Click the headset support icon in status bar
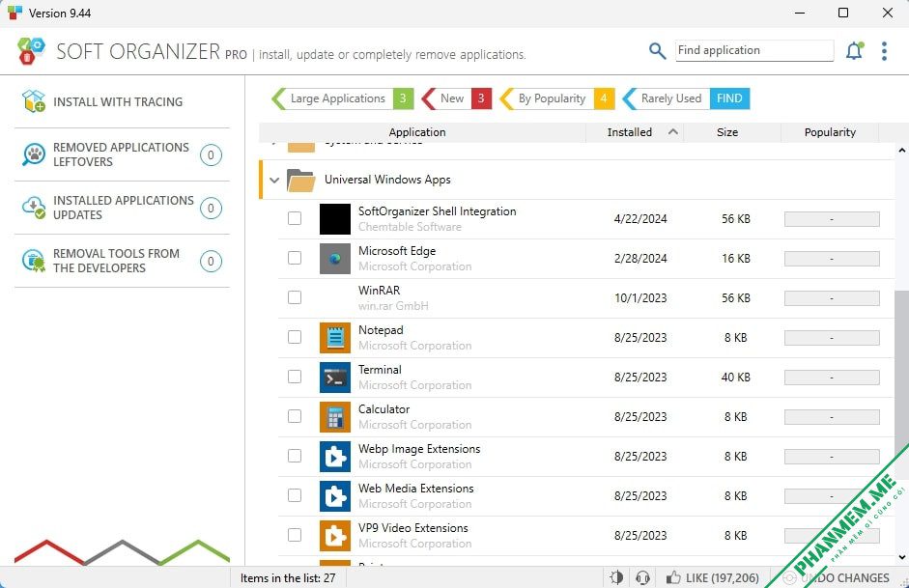The image size is (909, 588). (x=642, y=577)
